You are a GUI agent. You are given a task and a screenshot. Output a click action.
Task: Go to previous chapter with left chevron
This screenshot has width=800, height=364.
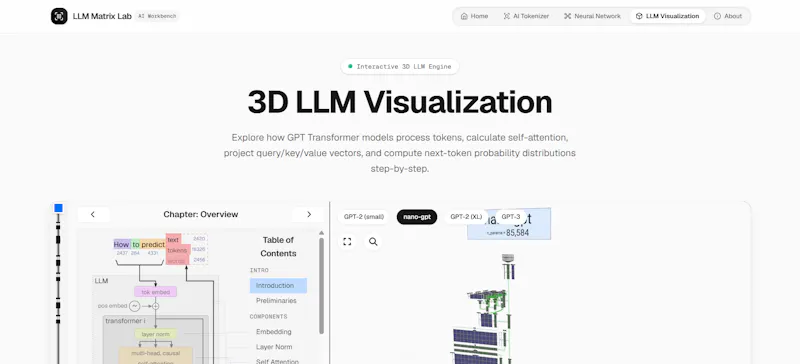[93, 214]
